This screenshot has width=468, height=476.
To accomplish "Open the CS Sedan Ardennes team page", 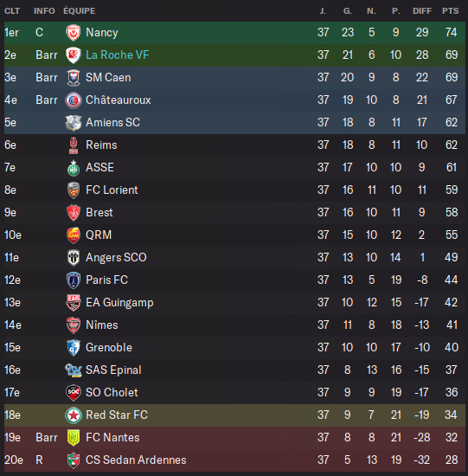I will [x=136, y=460].
